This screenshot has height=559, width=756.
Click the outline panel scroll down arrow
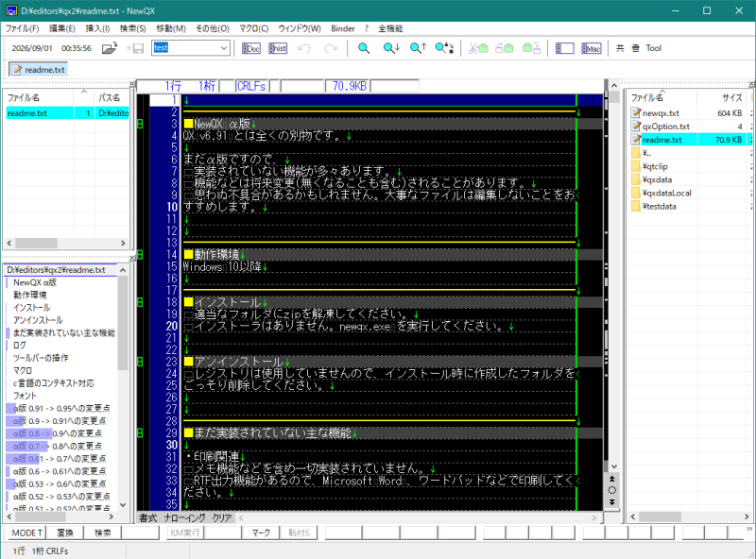[123, 504]
